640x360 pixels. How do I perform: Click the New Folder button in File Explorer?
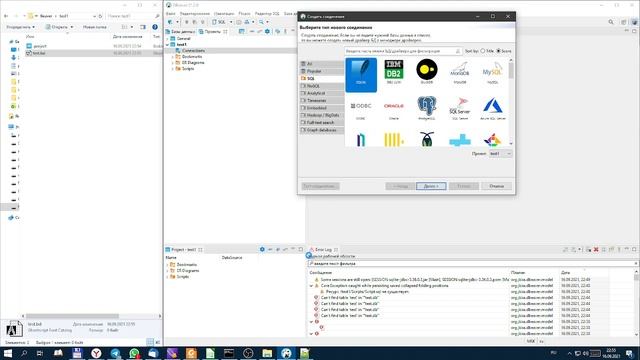pos(95,27)
